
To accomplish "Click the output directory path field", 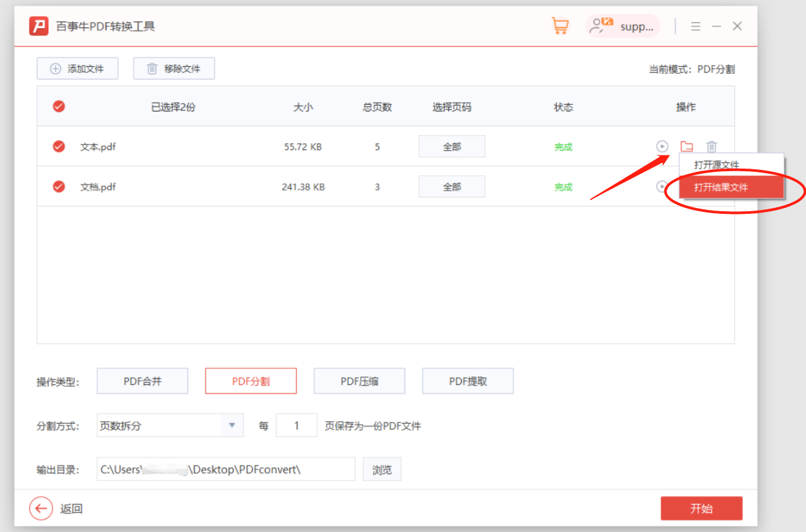I will tap(226, 470).
